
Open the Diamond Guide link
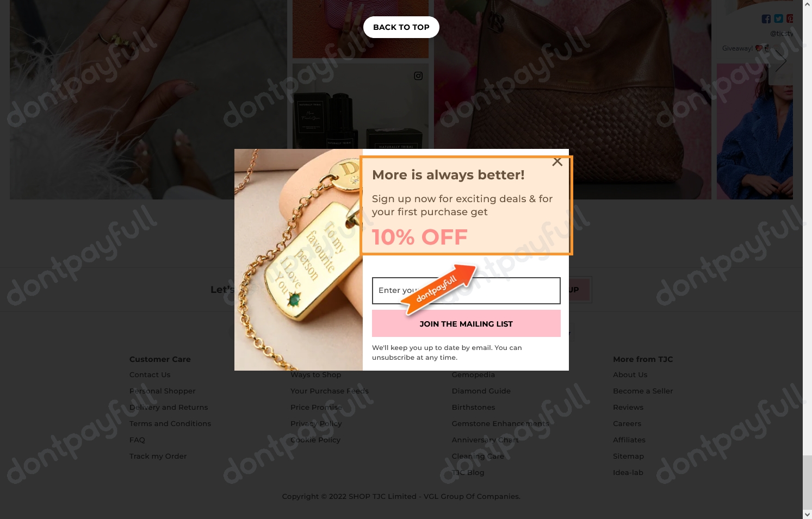pos(481,391)
